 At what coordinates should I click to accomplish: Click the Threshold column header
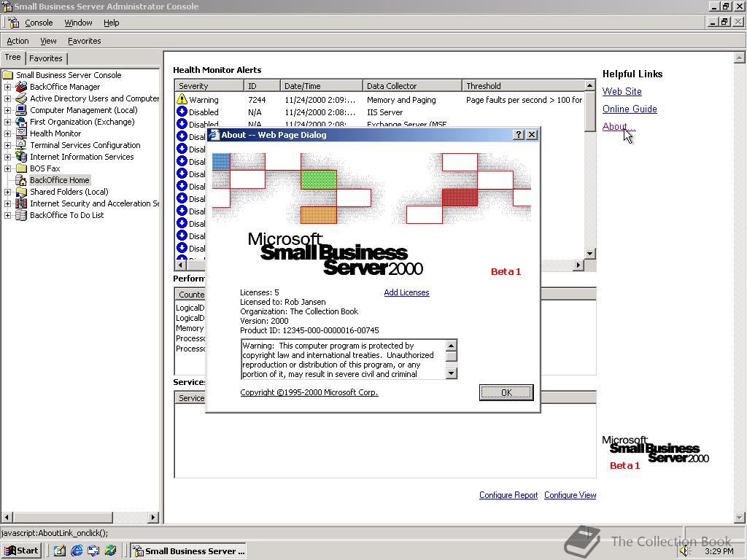point(523,86)
